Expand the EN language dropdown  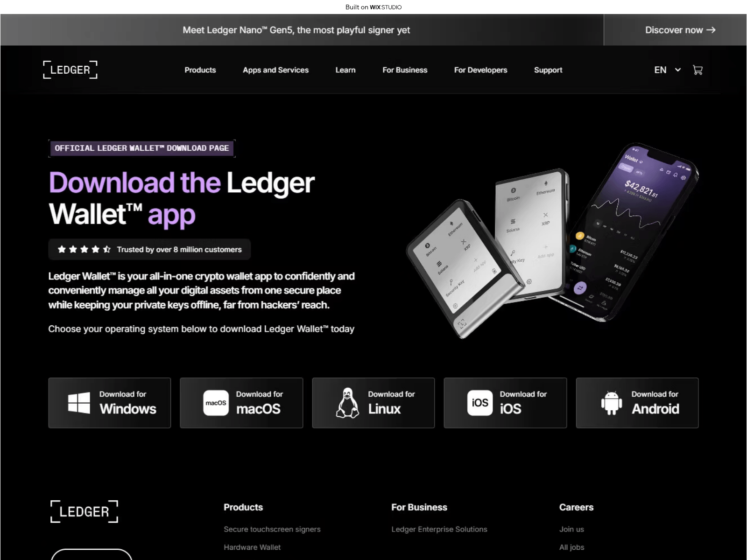[667, 70]
